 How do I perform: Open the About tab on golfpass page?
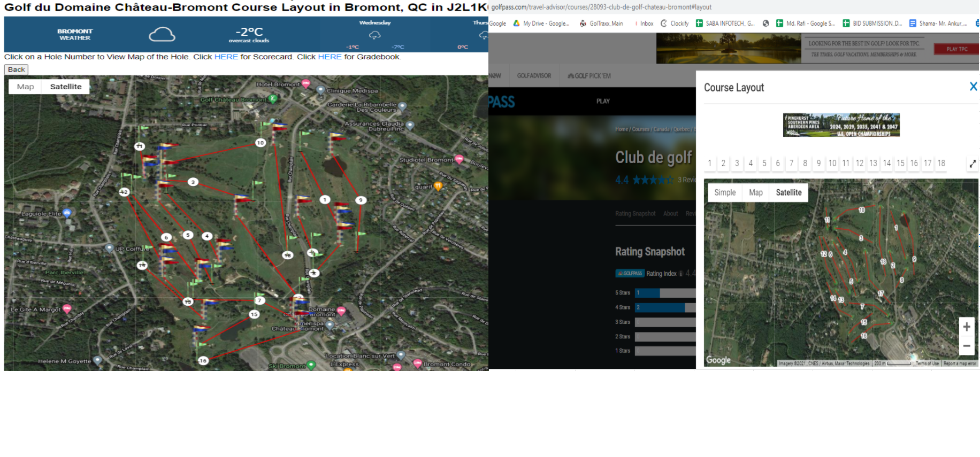[670, 214]
